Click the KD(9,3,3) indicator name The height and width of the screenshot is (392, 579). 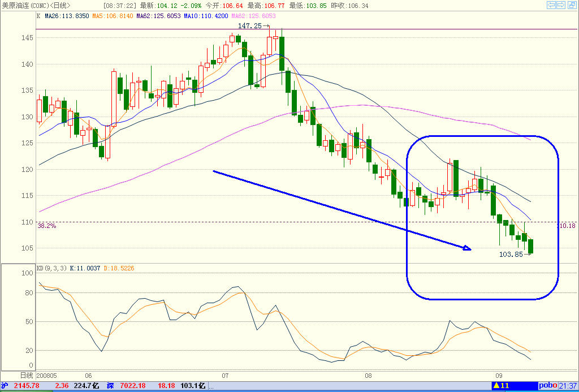coord(50,268)
